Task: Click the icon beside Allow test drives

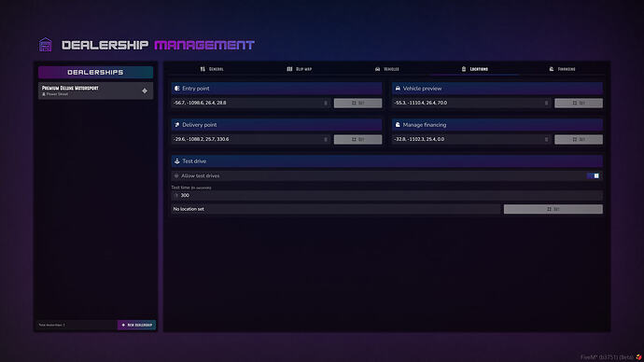Action: [176, 175]
